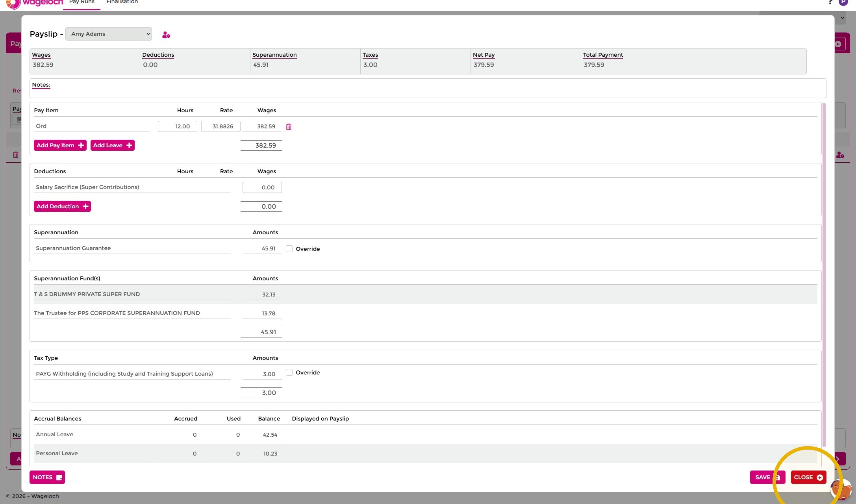856x504 pixels.
Task: Click the fund amount 13.78
Action: pos(269,313)
